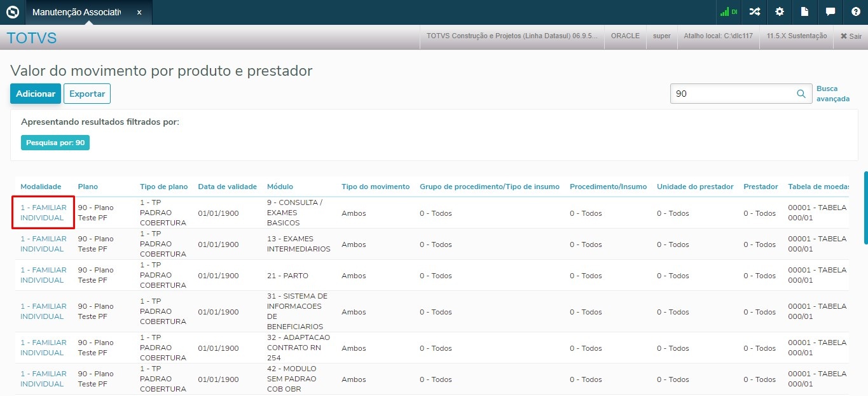Sort by Unidade do prestador column
This screenshot has height=396, width=868.
pos(695,187)
